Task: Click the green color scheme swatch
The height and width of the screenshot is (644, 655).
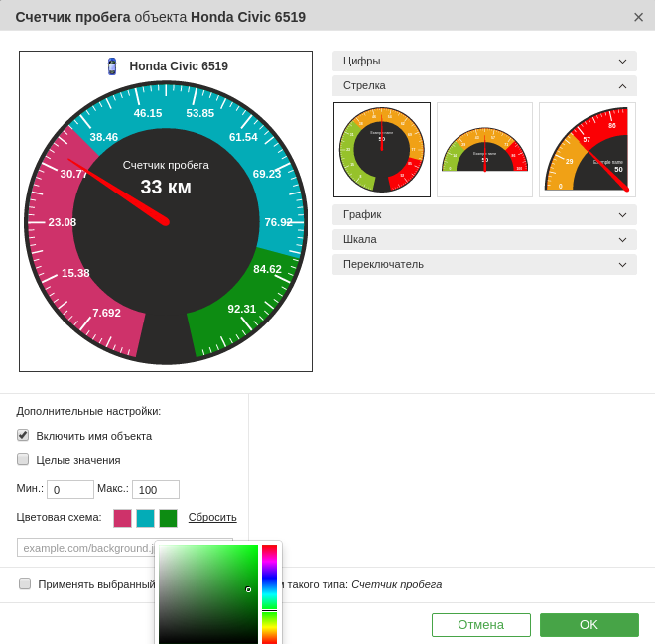Action: 168,518
